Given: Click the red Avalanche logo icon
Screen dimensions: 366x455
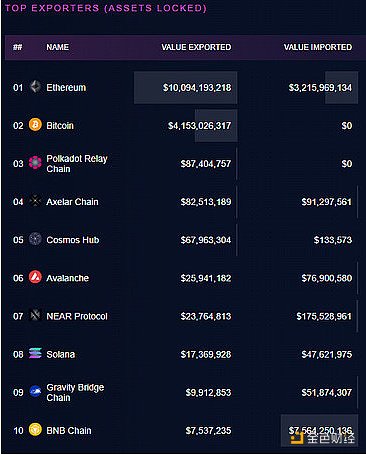Looking at the screenshot, I should pyautogui.click(x=35, y=277).
